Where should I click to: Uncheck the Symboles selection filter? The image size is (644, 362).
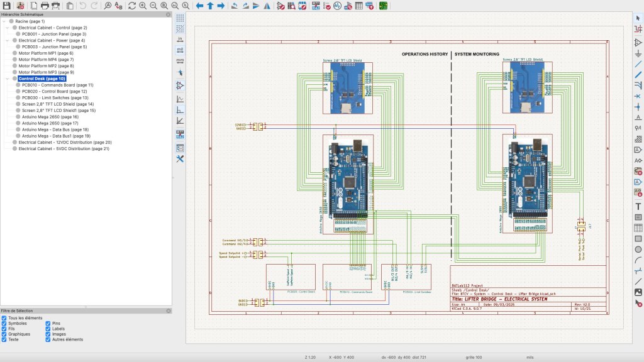5,324
